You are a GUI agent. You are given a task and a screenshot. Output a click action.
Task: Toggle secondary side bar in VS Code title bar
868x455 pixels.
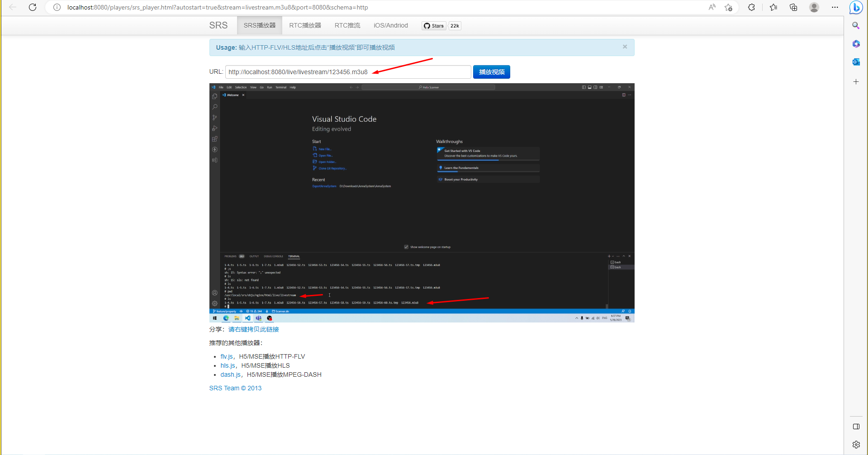pos(595,87)
